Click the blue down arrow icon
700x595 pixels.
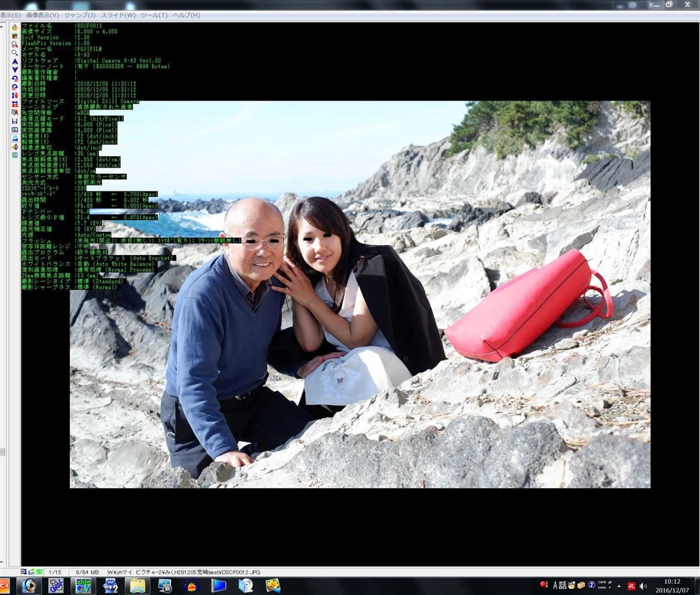pyautogui.click(x=14, y=70)
